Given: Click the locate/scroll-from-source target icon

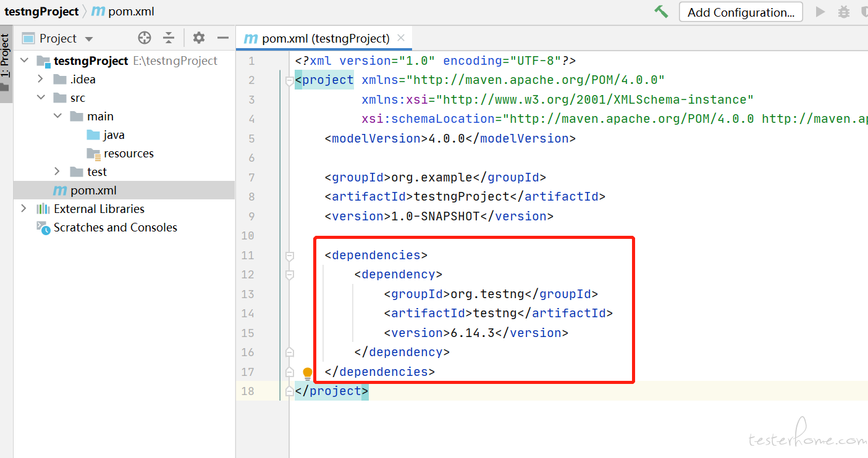Looking at the screenshot, I should [145, 38].
